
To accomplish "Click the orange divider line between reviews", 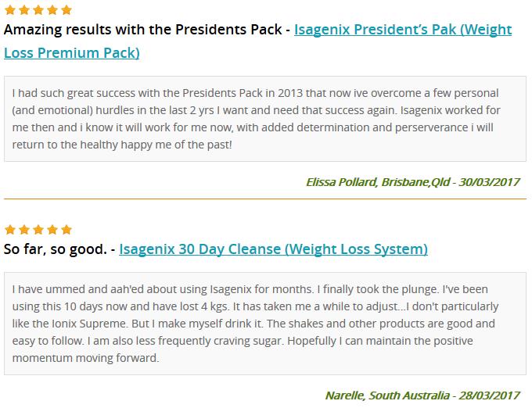I will [265, 199].
